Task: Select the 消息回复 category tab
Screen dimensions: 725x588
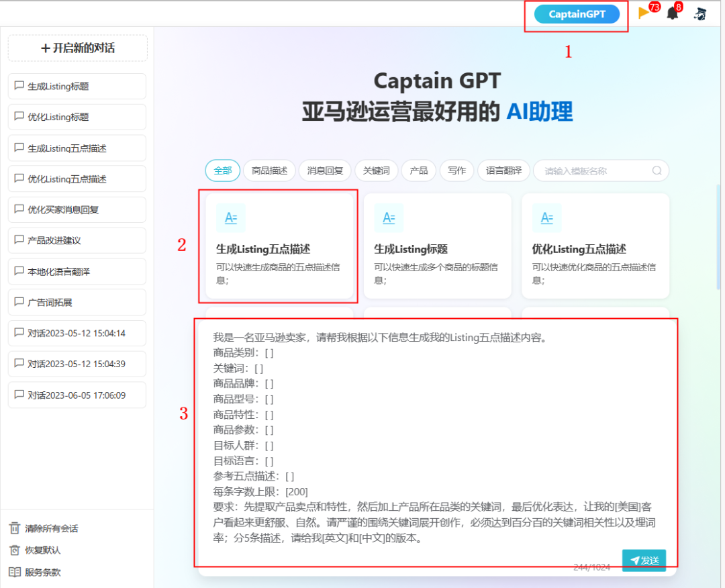Action: [325, 170]
